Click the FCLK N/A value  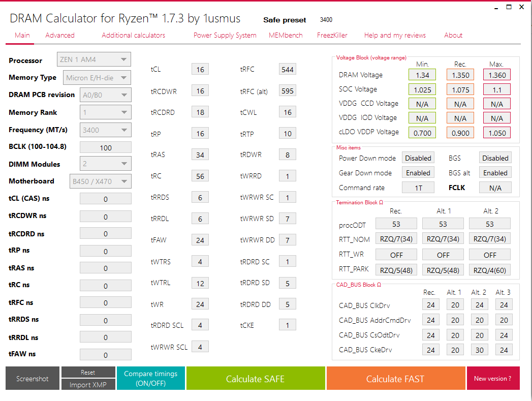point(495,188)
